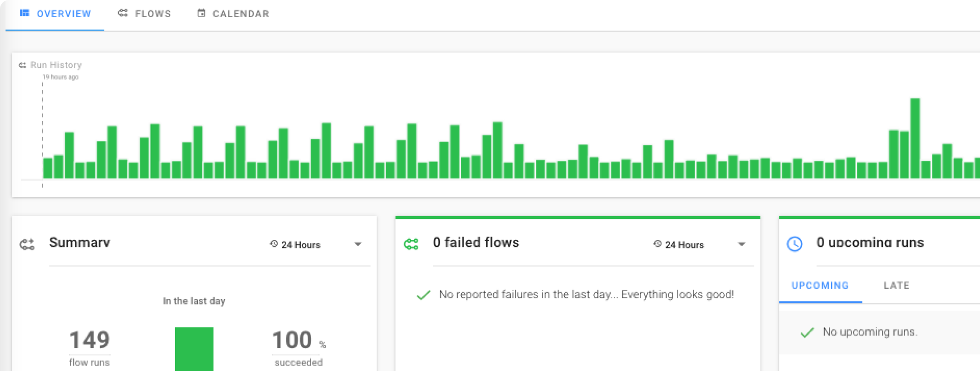Switch to the Flows tab
Viewport: 980px width, 371px height.
point(144,14)
